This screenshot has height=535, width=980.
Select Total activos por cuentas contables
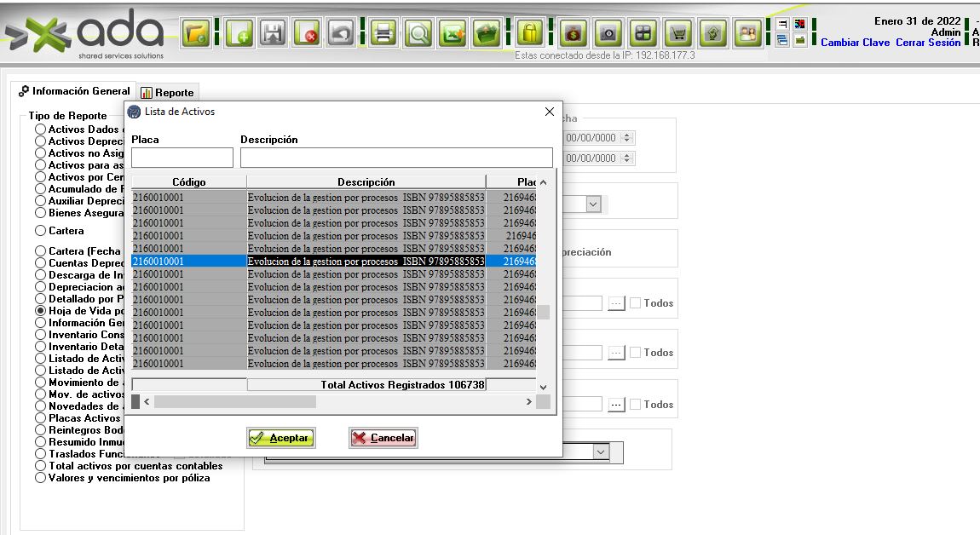40,466
